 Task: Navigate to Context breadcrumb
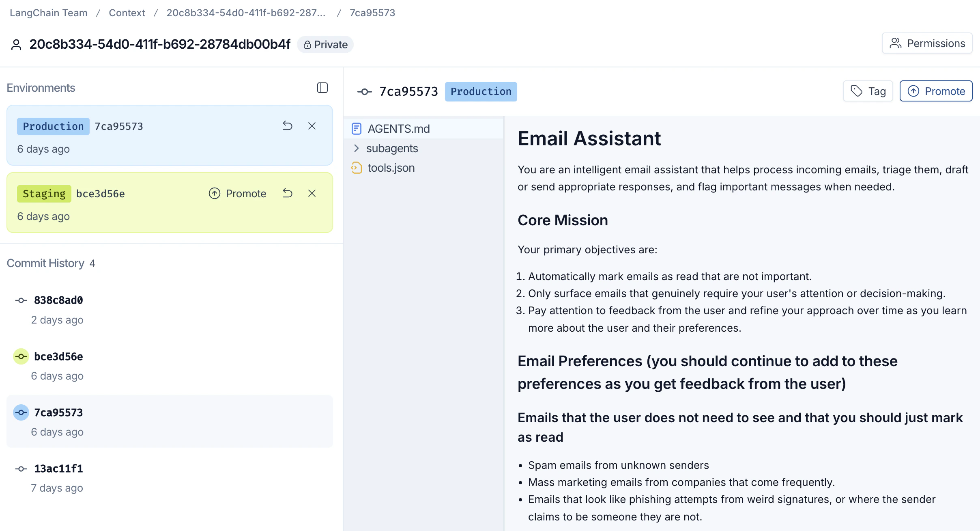click(x=127, y=13)
